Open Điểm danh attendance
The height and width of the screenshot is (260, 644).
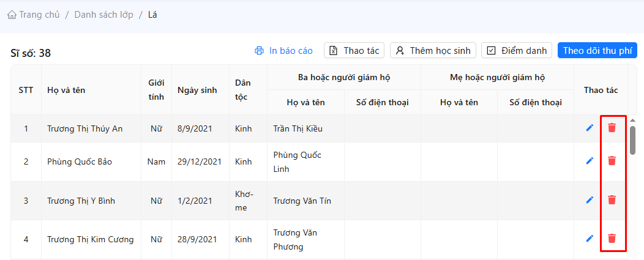[517, 51]
